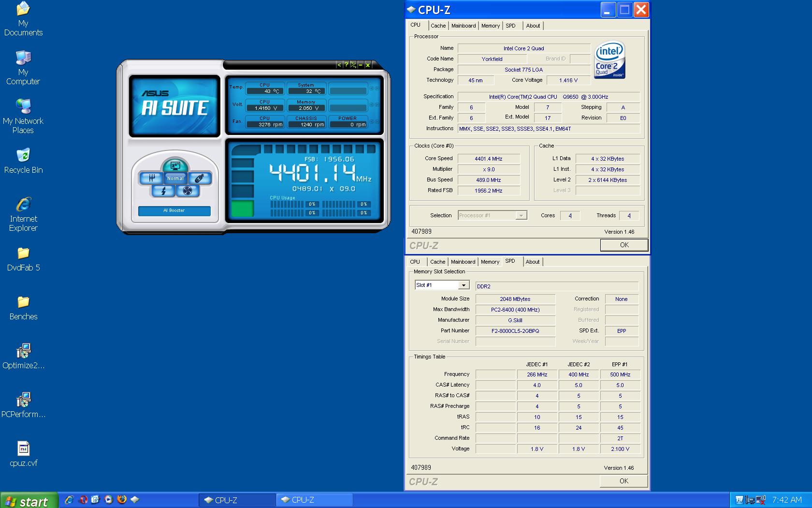Launch Internet Explorer from Quick Launch
Screen dimensions: 812x508
click(69, 500)
